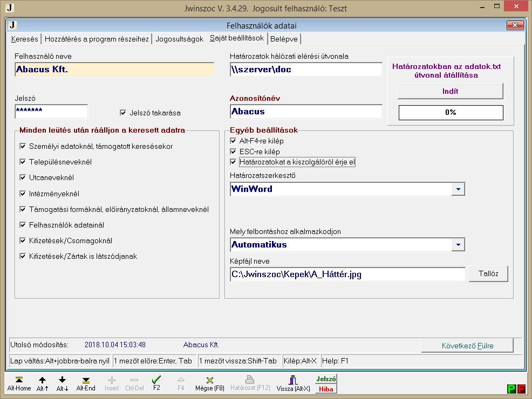The image size is (532, 399).
Task: Jump to first record with Alt-Home icon
Action: (x=19, y=383)
